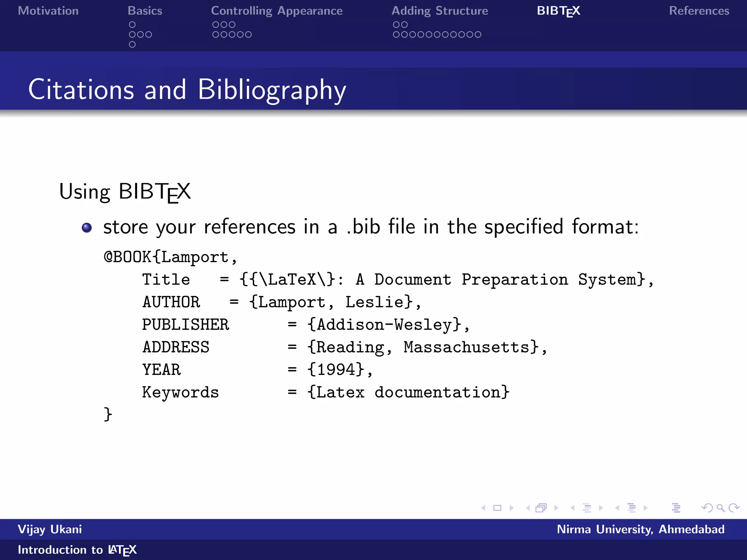Select first top-row circle under Controlling Appearance
This screenshot has width=747, height=560.
point(216,24)
